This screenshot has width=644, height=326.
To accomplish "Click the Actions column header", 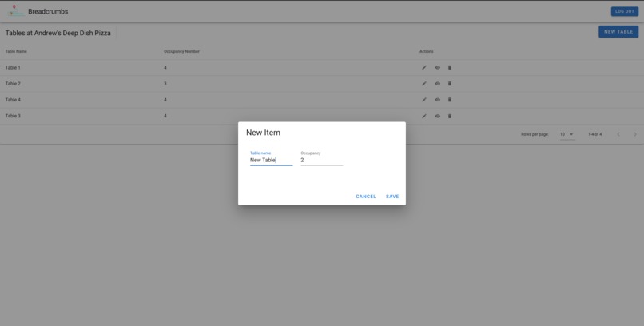I will coord(427,51).
